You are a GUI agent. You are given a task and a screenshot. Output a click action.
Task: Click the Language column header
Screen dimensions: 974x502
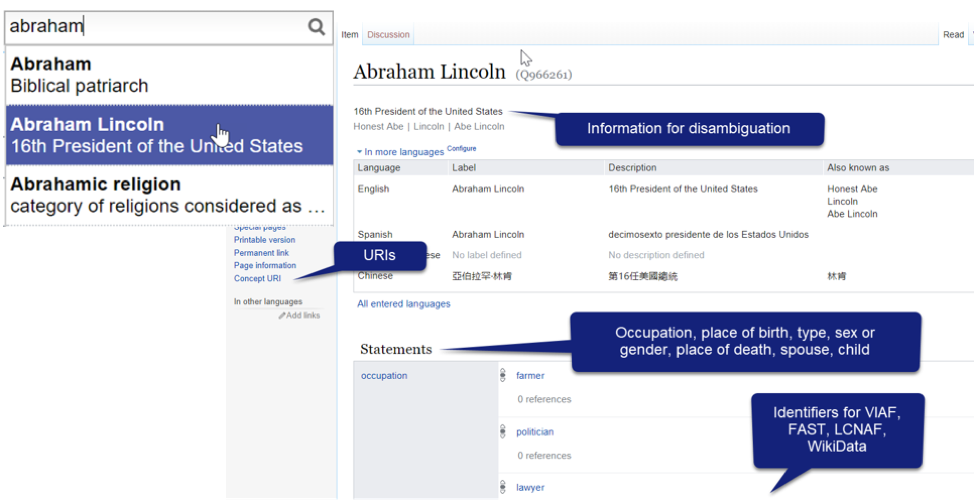click(x=379, y=168)
